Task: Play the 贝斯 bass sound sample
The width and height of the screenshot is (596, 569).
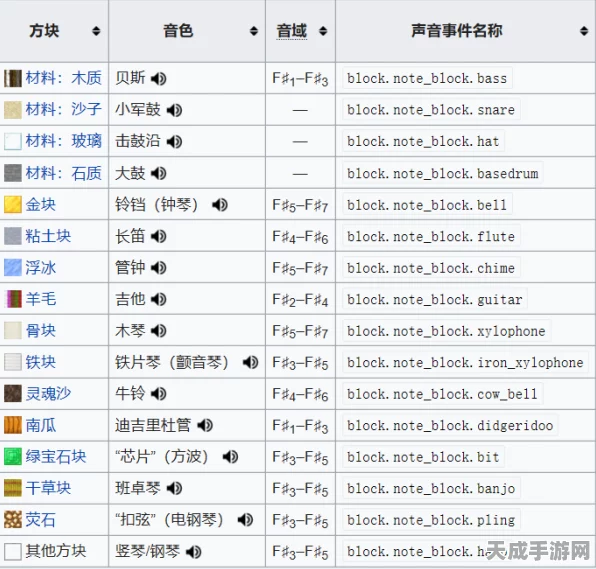Action: point(159,79)
